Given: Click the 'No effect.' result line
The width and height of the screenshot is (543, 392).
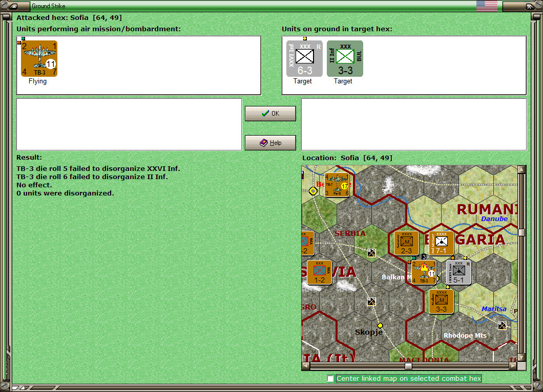Looking at the screenshot, I should point(34,185).
